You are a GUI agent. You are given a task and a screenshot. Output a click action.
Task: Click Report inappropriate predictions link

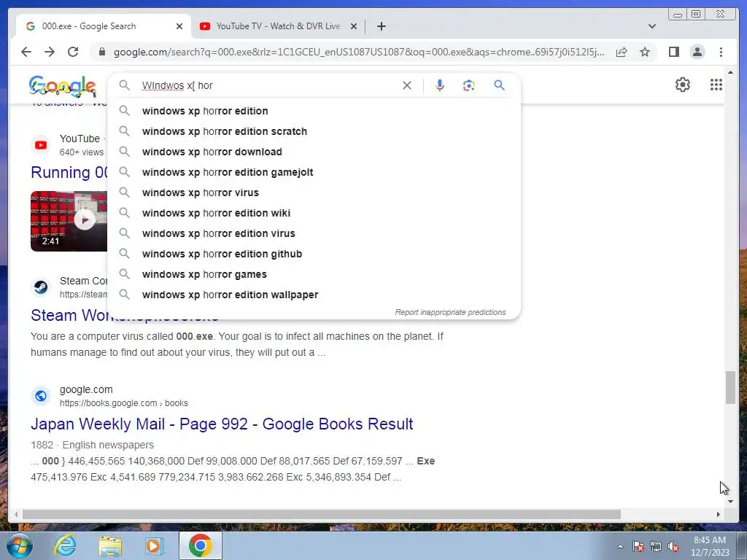click(450, 312)
